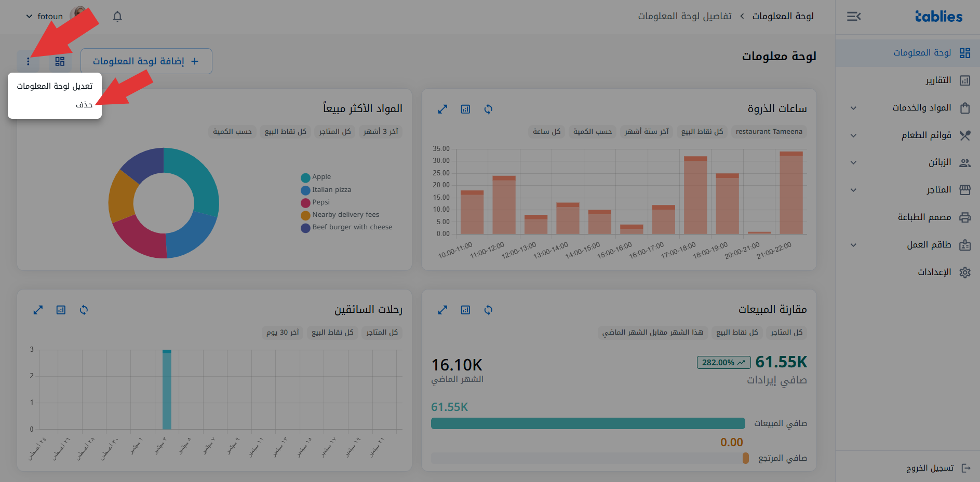This screenshot has height=482, width=980.
Task: Click the 282.00% growth badge
Action: tap(723, 363)
